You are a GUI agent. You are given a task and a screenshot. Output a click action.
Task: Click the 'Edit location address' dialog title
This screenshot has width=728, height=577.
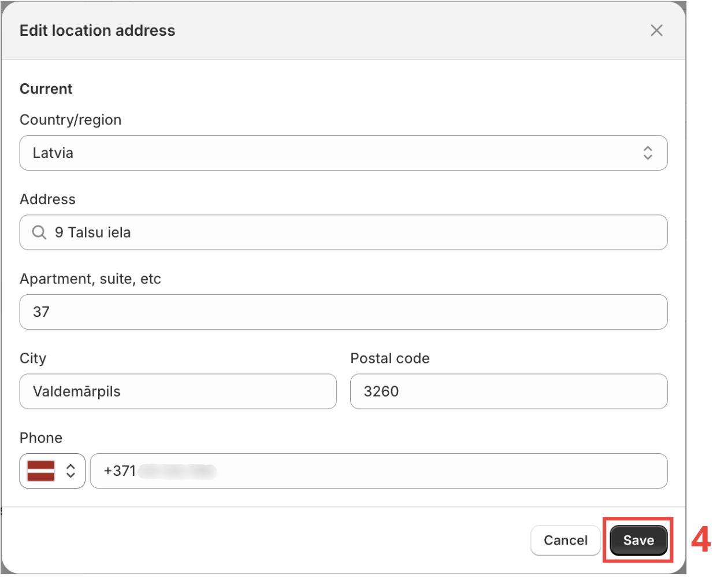(x=97, y=30)
